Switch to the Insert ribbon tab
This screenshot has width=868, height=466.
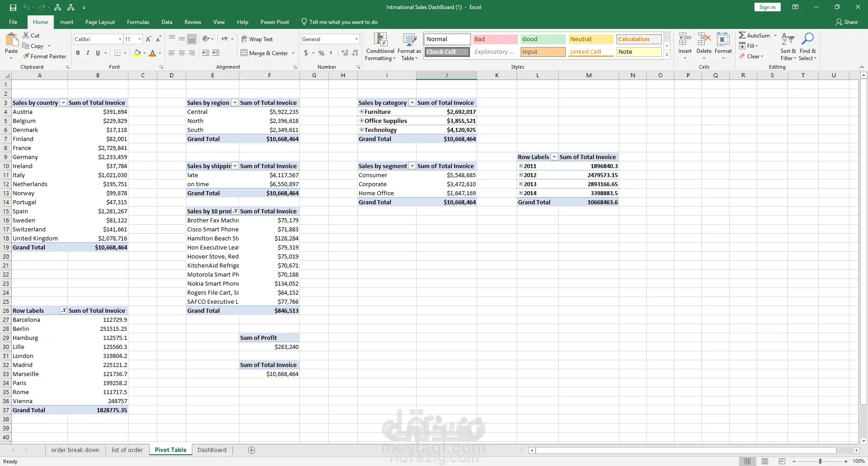[66, 22]
